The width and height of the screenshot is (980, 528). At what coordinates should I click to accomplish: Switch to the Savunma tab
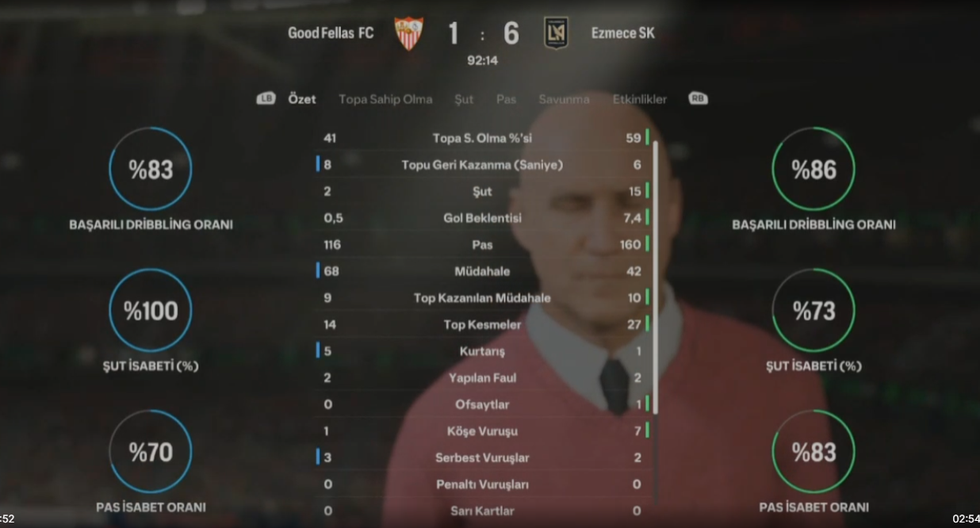coord(564,99)
